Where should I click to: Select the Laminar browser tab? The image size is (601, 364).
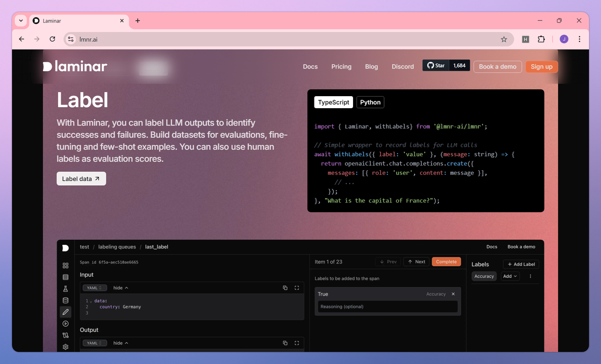pyautogui.click(x=79, y=21)
